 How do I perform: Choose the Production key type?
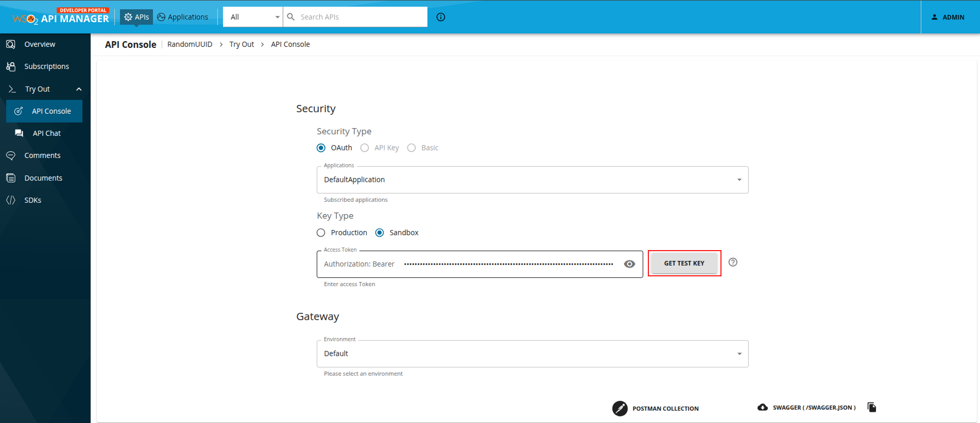(321, 233)
